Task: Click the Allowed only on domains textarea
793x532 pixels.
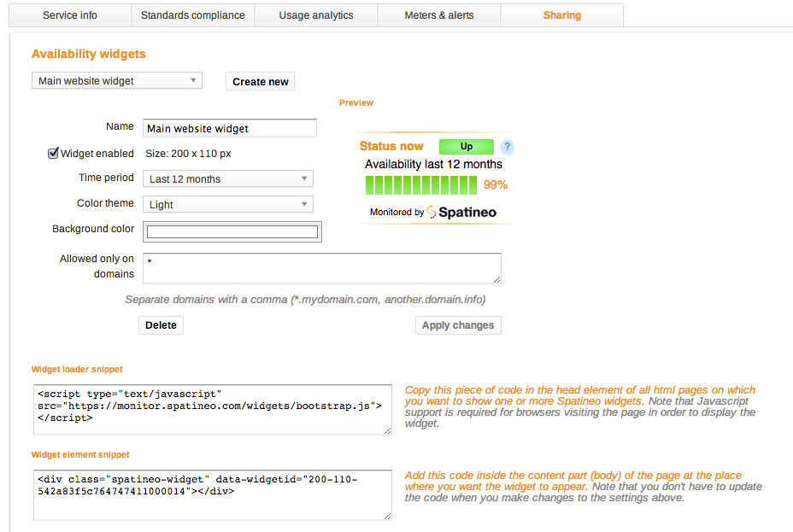Action: (x=322, y=268)
